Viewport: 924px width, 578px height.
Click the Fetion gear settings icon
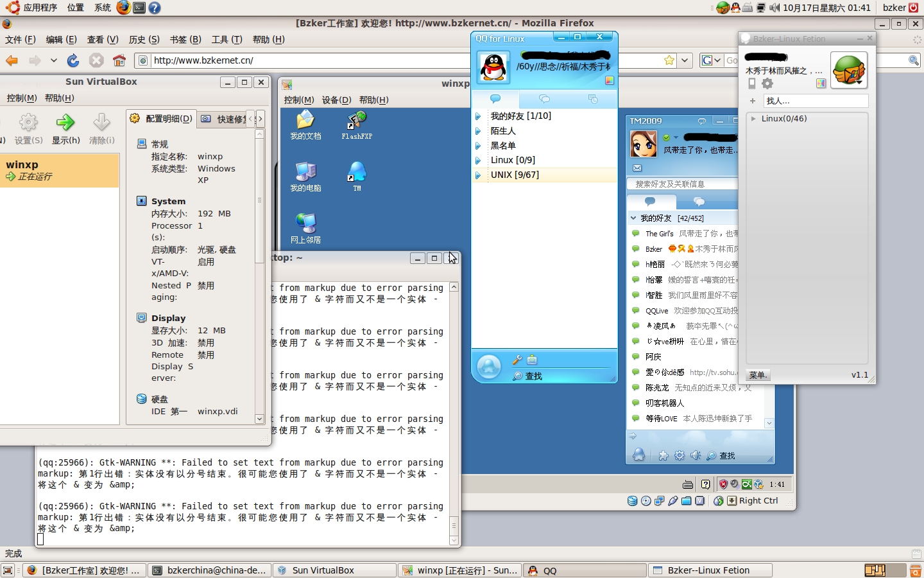(x=767, y=83)
